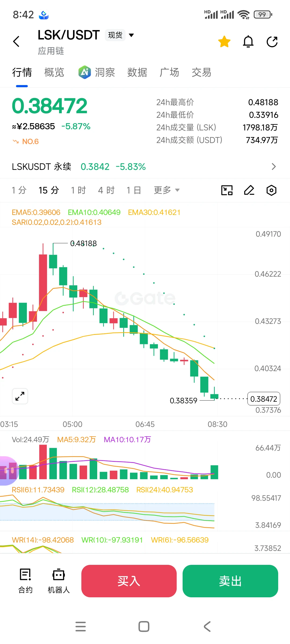
Task: Select the 1 分 timeframe
Action: pos(19,190)
